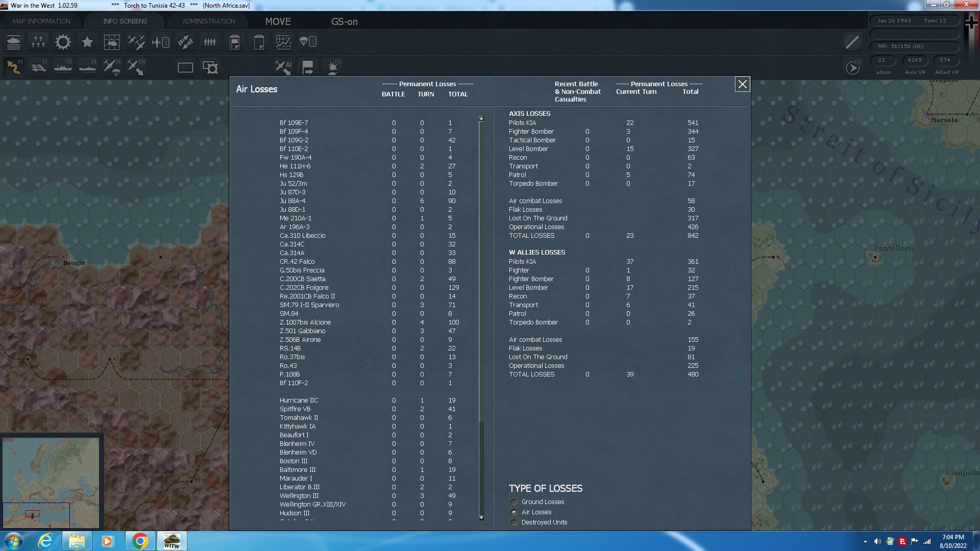Open the INFO SCREENS tab
The width and height of the screenshot is (980, 551).
(125, 21)
